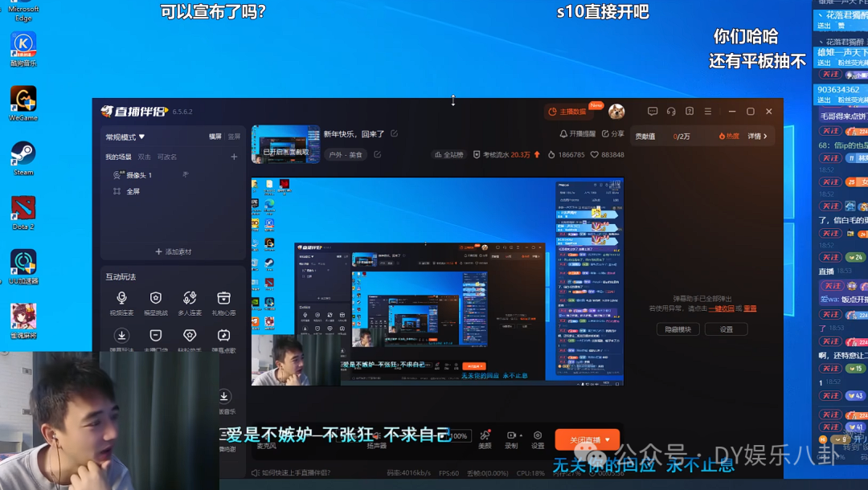Click the 分享 share button
The image size is (868, 490).
click(x=612, y=134)
